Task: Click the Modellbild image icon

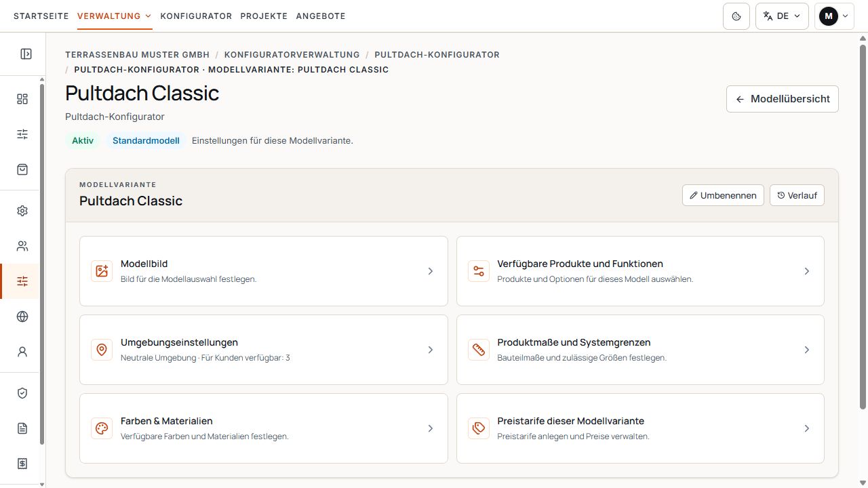Action: [102, 271]
